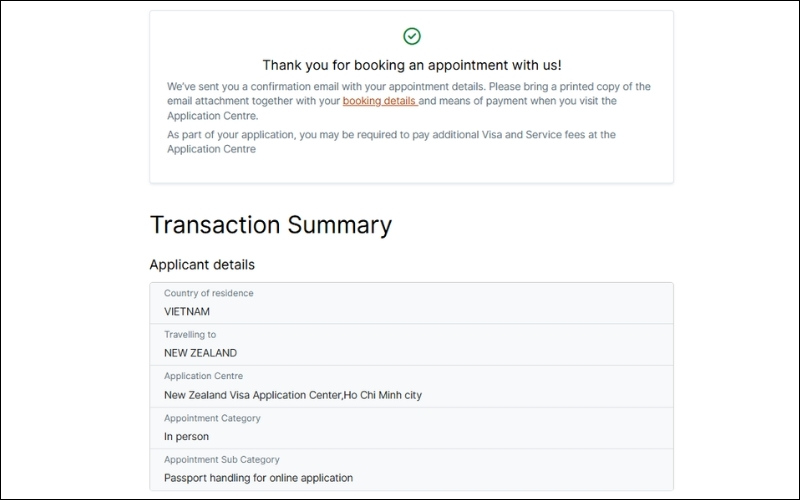Click the In person value
The height and width of the screenshot is (500, 800).
pos(186,436)
